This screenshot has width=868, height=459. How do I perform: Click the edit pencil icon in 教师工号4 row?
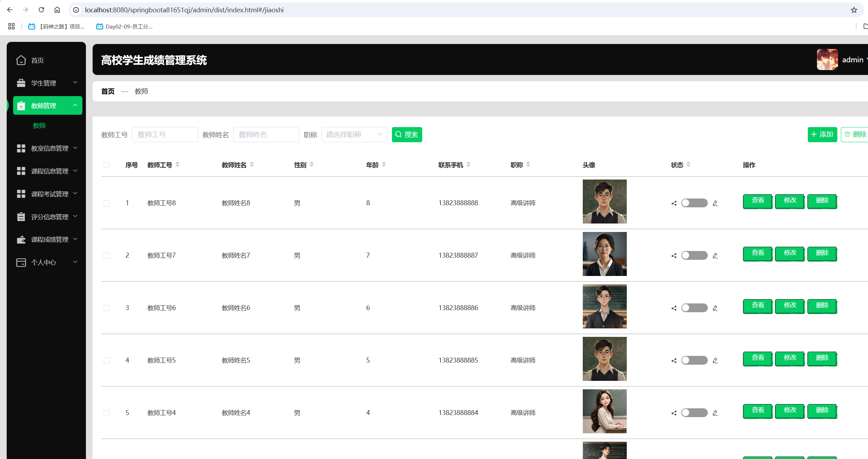click(x=715, y=413)
